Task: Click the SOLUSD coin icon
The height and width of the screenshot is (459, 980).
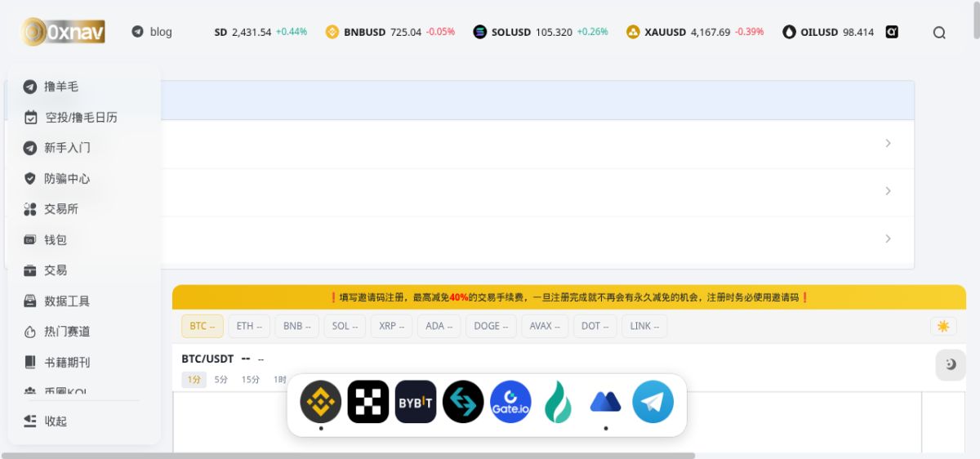Action: 480,32
